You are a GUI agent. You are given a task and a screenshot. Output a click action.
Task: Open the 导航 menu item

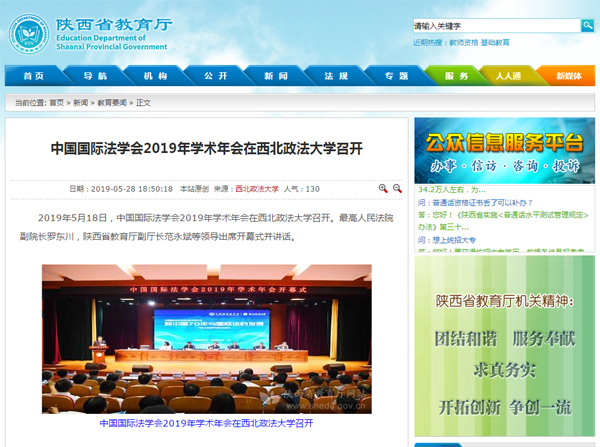click(95, 76)
